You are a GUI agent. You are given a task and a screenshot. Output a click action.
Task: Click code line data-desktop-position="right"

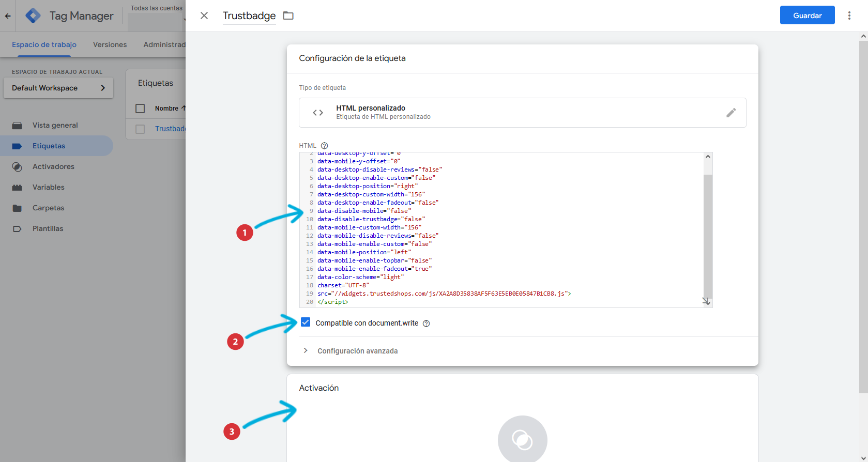point(368,186)
